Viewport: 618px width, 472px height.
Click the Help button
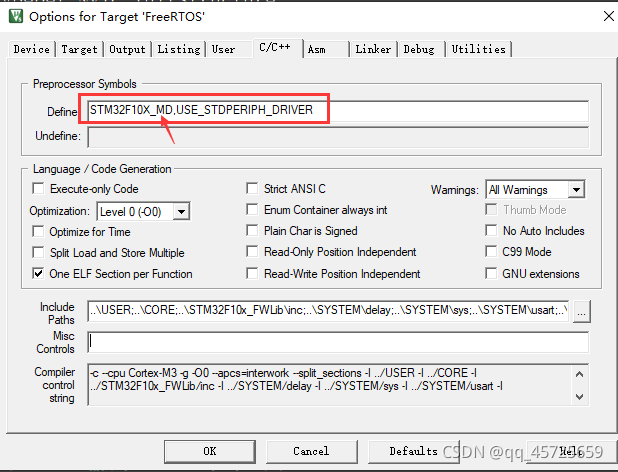(x=571, y=451)
